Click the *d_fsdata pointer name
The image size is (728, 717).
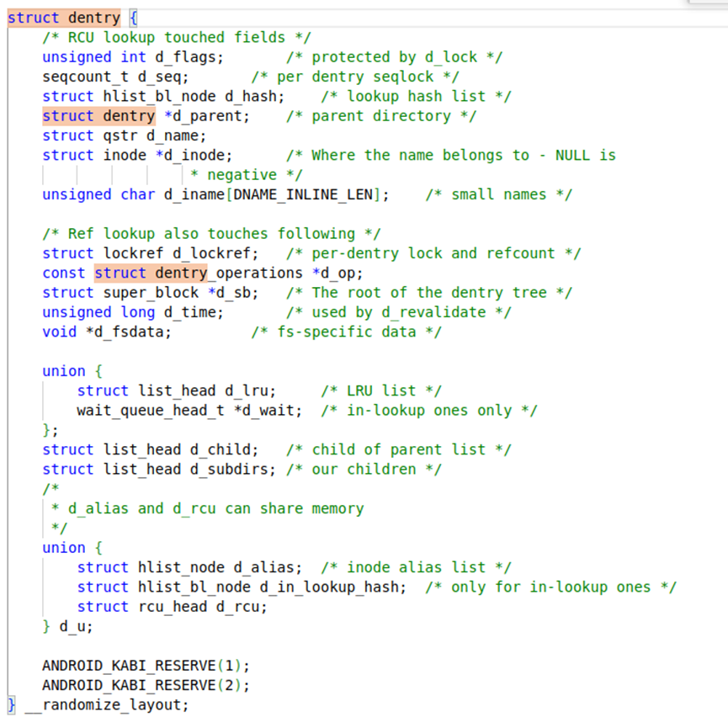pyautogui.click(x=125, y=332)
